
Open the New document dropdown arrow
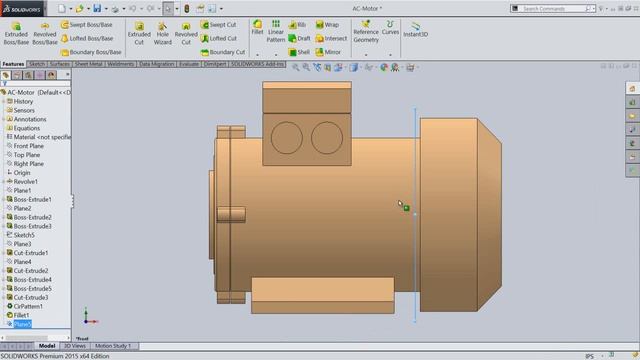pyautogui.click(x=70, y=9)
